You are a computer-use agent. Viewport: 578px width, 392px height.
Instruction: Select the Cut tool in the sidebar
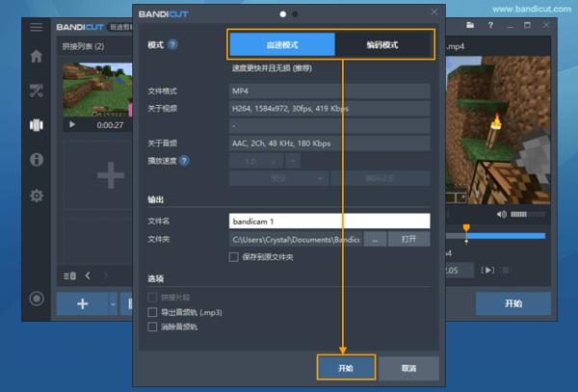point(37,91)
